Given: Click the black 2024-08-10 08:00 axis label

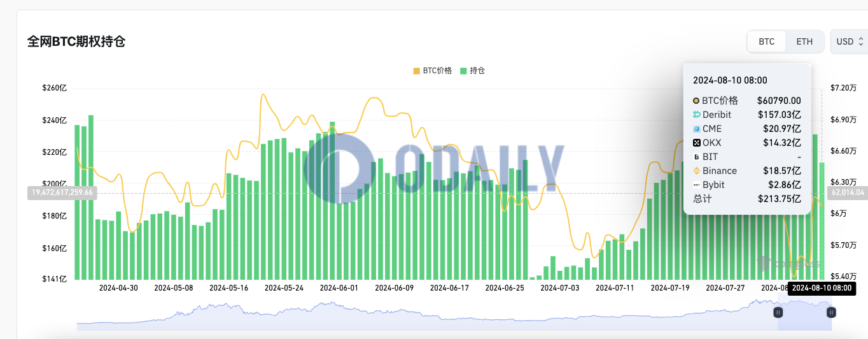Looking at the screenshot, I should 822,287.
